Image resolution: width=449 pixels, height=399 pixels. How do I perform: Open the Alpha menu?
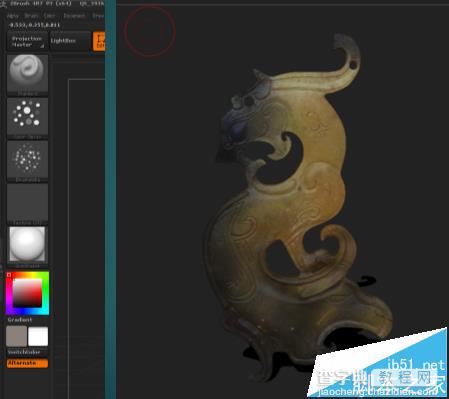(13, 16)
